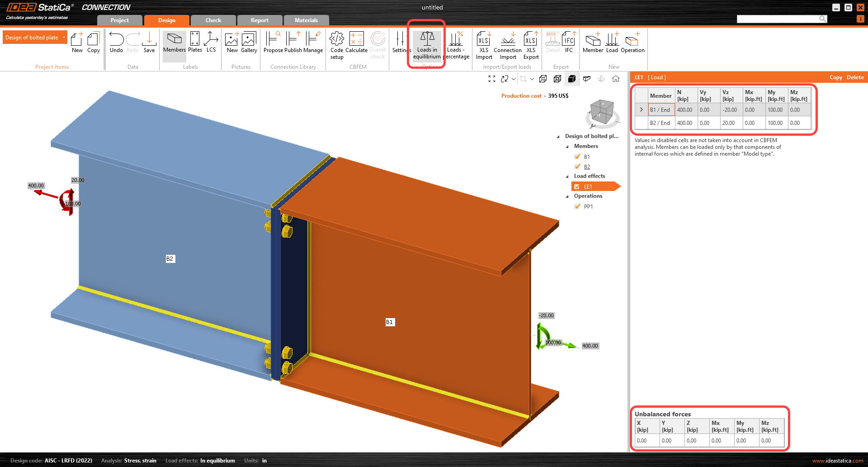Switch to the Check tab

pos(213,20)
